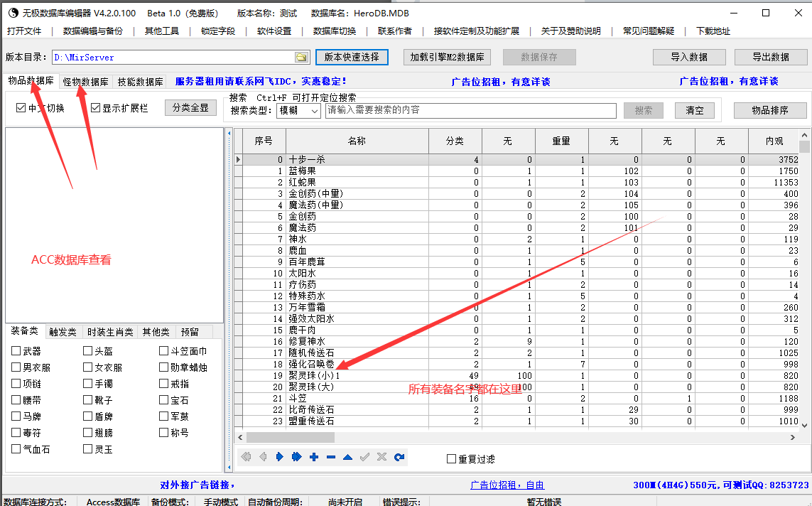Viewport: 812px width, 506px height.
Task: Select the 触发类 category tab
Action: [x=63, y=332]
